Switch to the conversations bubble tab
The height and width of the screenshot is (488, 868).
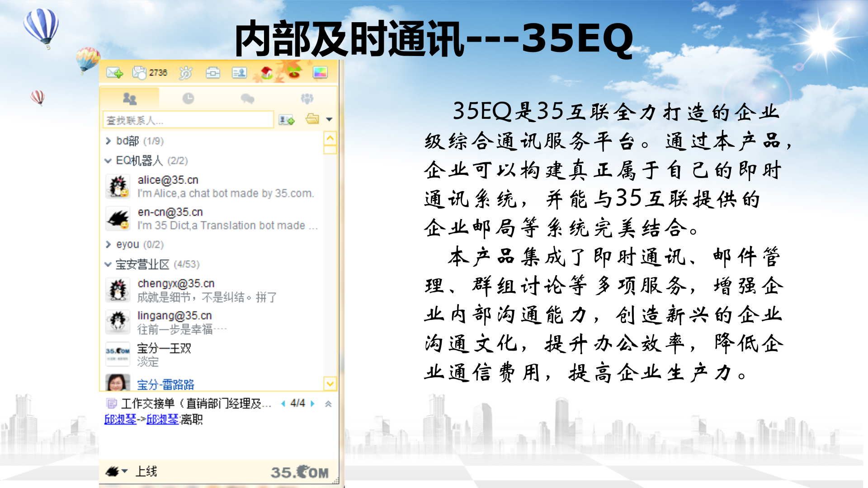(x=248, y=98)
